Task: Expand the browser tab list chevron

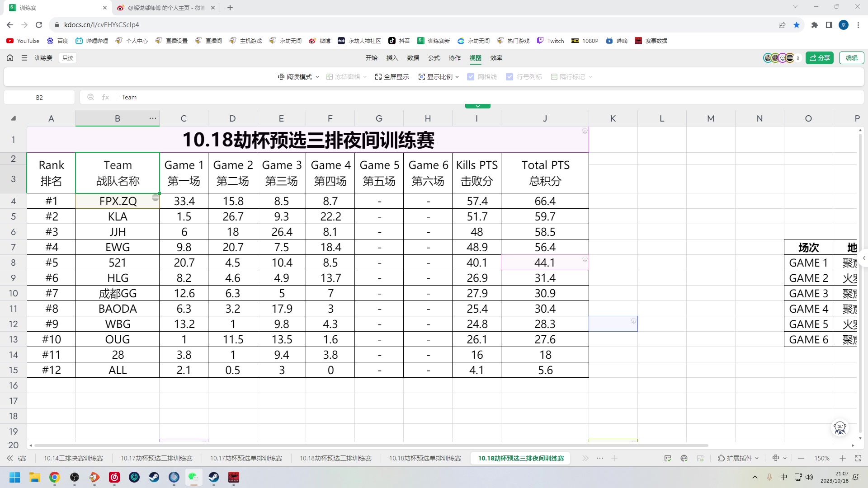Action: (x=795, y=7)
